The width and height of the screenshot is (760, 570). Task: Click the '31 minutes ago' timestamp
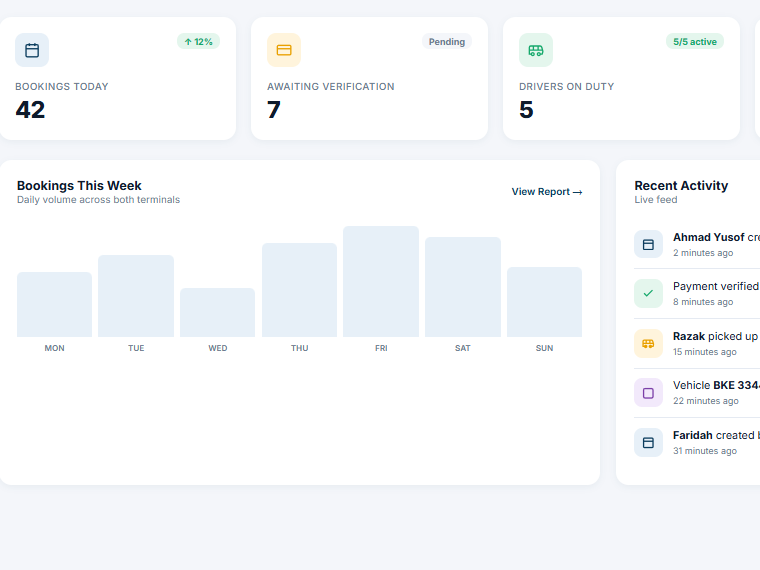[705, 450]
